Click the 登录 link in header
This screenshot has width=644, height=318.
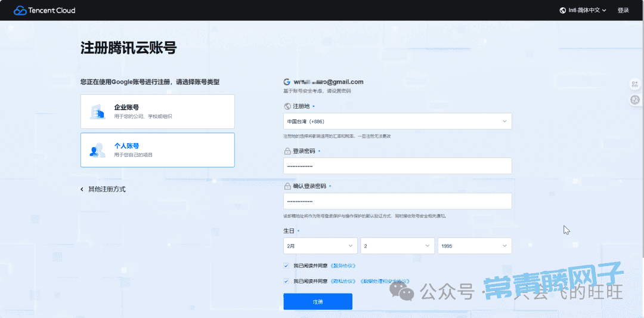[x=623, y=10]
